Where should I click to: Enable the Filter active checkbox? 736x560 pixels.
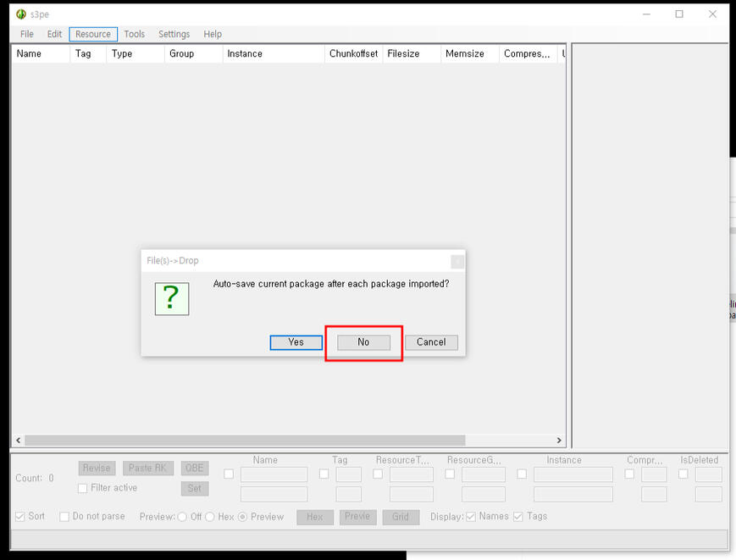[83, 489]
